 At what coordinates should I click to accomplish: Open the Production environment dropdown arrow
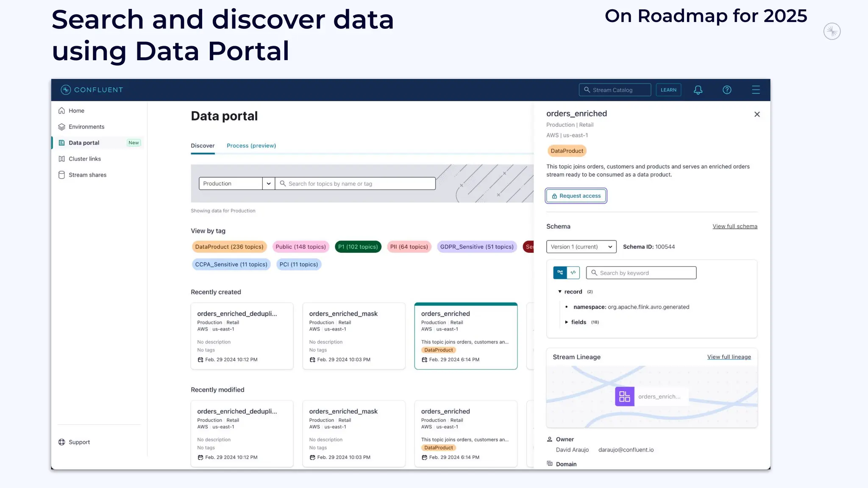(x=269, y=183)
